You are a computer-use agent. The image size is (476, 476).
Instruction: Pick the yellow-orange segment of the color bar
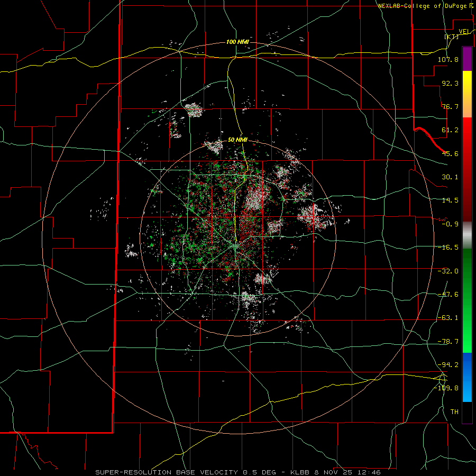click(x=467, y=94)
